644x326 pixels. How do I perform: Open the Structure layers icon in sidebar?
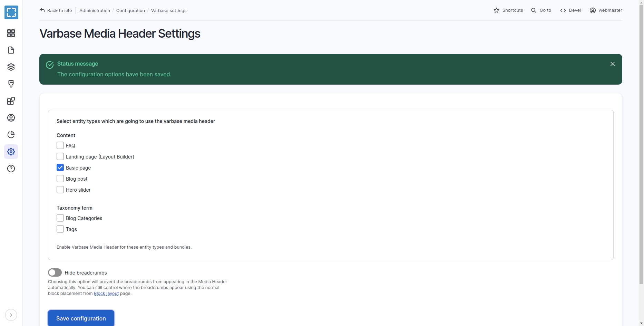pyautogui.click(x=11, y=67)
